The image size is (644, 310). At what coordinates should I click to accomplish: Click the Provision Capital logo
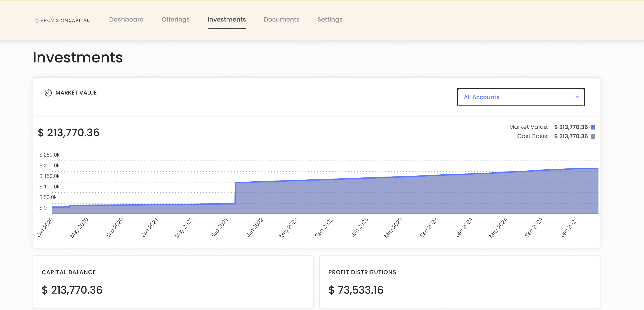[x=62, y=20]
